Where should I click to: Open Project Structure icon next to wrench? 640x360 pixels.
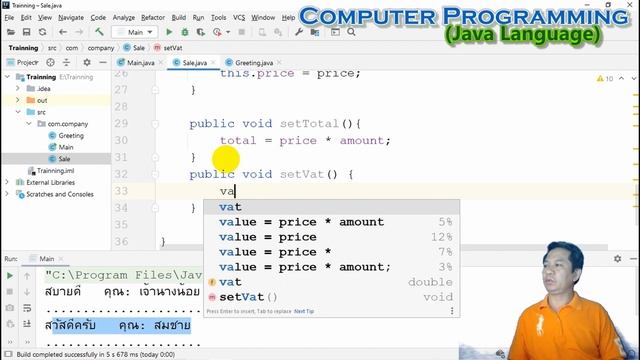coord(315,32)
